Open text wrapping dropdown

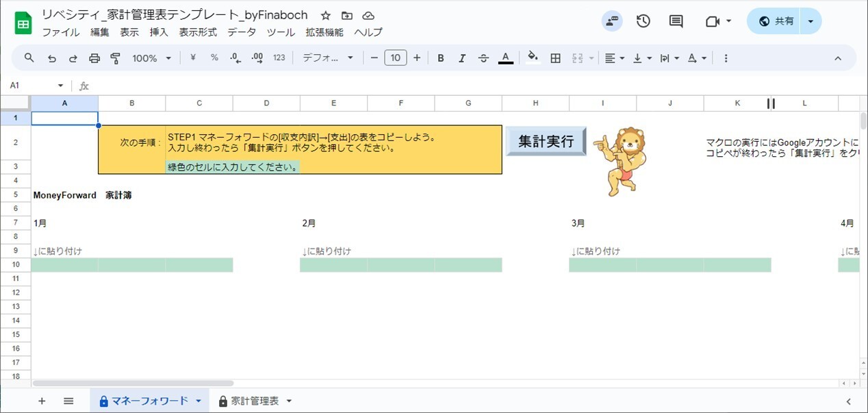coord(669,58)
